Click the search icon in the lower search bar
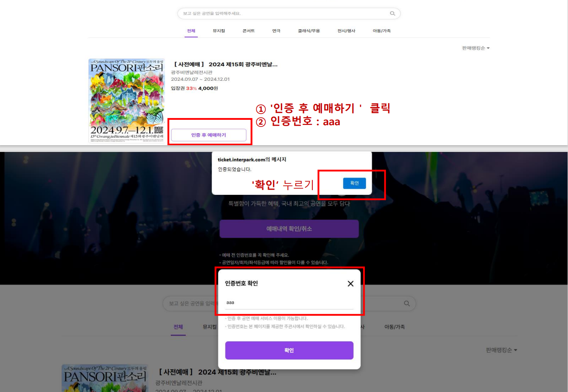This screenshot has height=392, width=568. [x=407, y=303]
